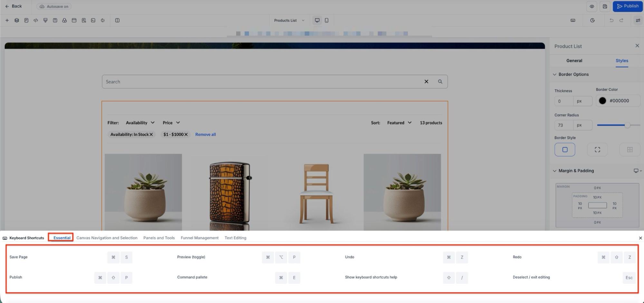Open the Products List page dropdown

click(x=289, y=20)
